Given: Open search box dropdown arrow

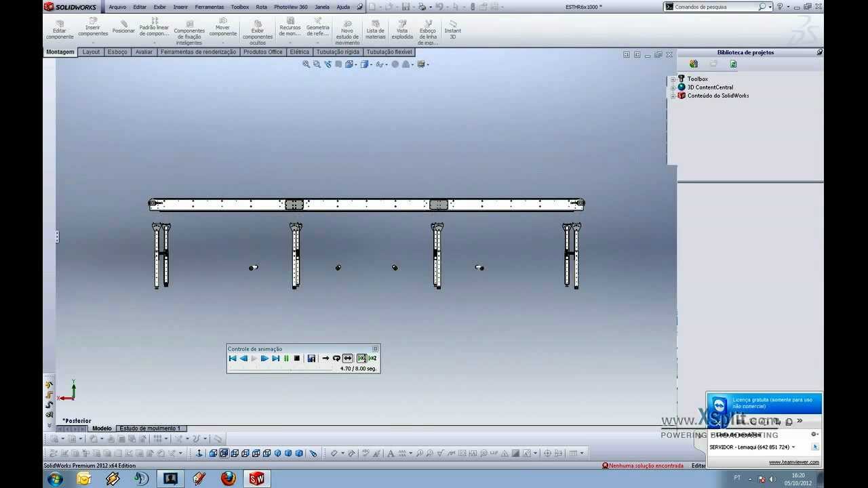Looking at the screenshot, I should tap(770, 7).
